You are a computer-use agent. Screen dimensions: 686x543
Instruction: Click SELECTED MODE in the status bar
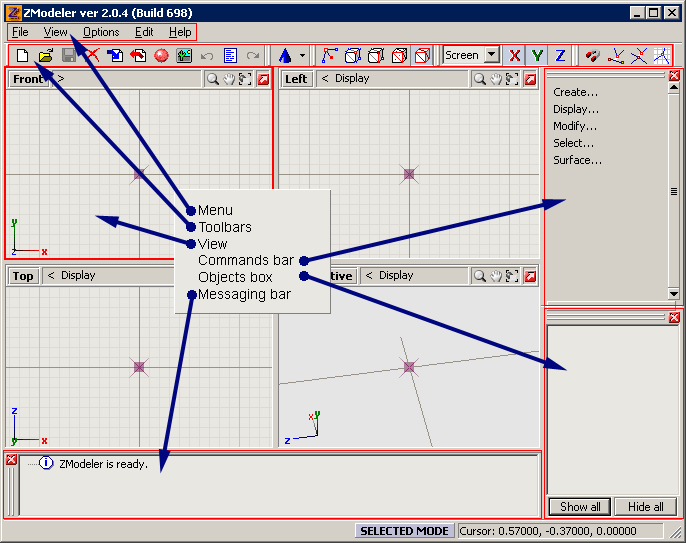point(404,531)
